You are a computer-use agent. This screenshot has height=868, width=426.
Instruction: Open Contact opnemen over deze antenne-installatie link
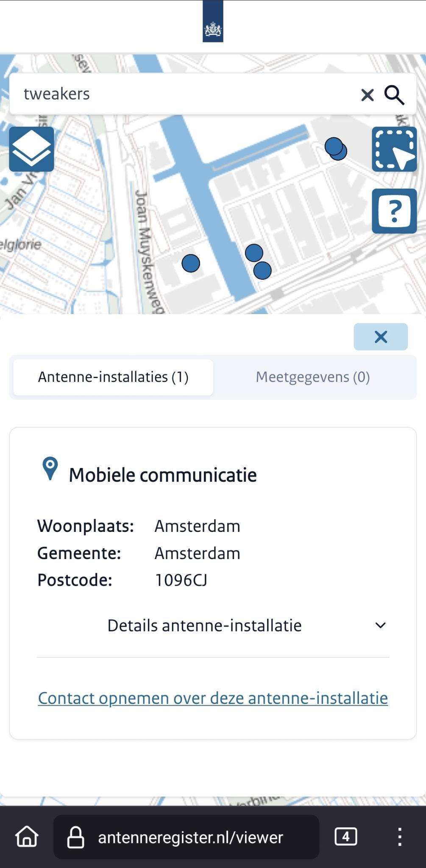click(213, 698)
